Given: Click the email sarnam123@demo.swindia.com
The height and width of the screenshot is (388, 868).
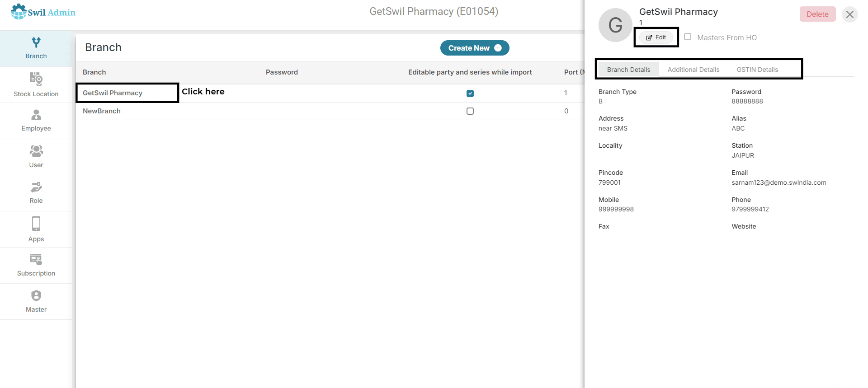Looking at the screenshot, I should (x=779, y=182).
